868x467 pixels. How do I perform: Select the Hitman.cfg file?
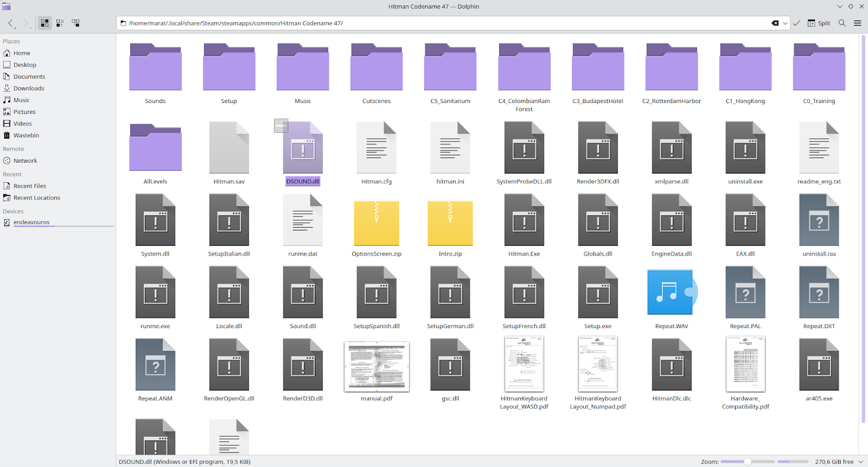coord(376,148)
